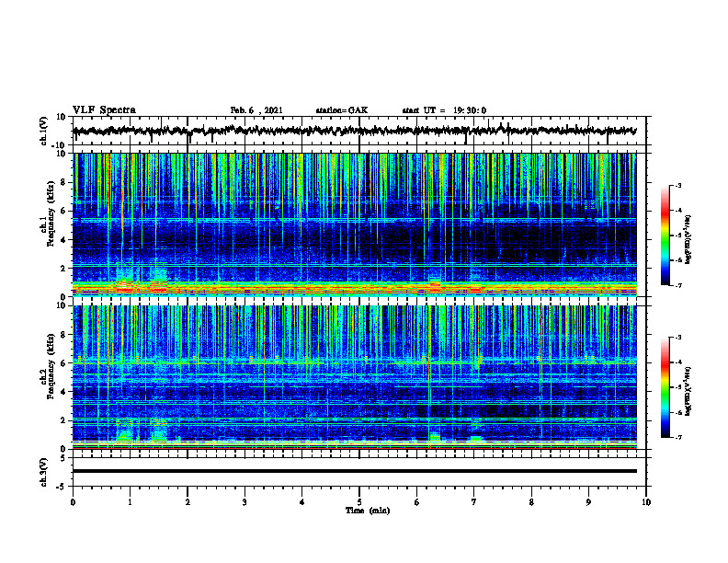Click the "5" tick on ch.3 voltage axis
Screen dimensions: 728x563
[63, 458]
